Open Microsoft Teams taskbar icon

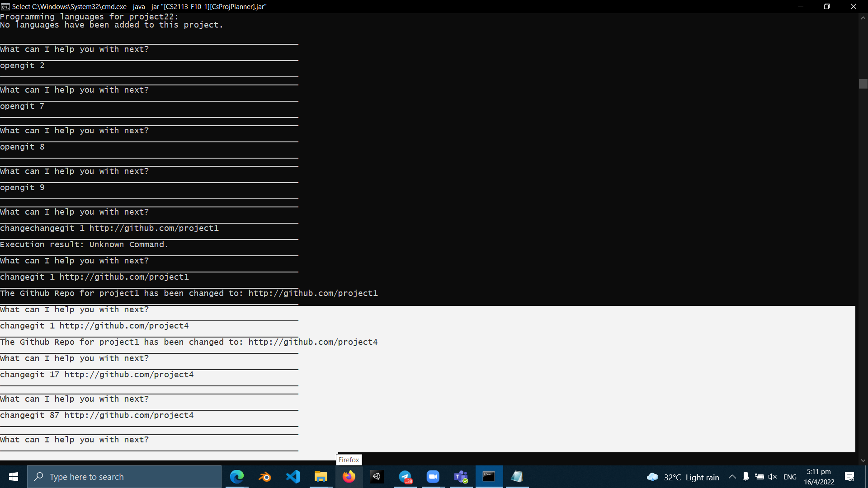coord(461,477)
